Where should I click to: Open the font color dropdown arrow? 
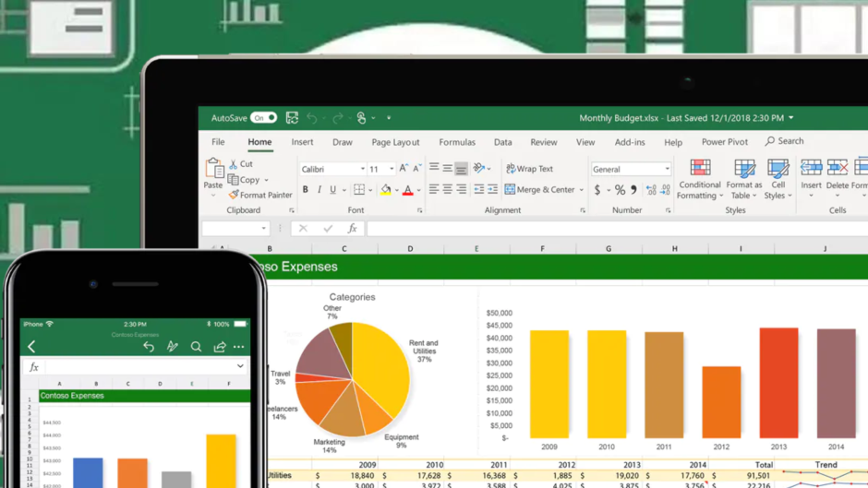[418, 191]
